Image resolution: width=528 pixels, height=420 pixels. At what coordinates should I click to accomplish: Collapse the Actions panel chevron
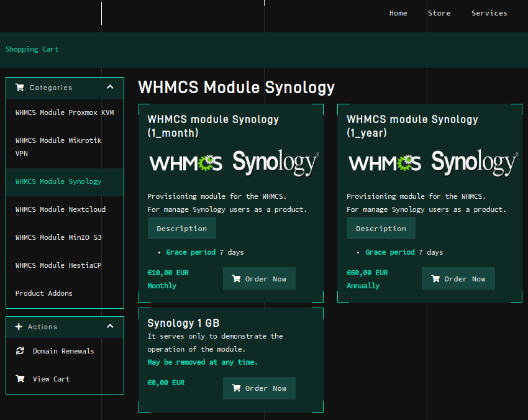(x=110, y=326)
